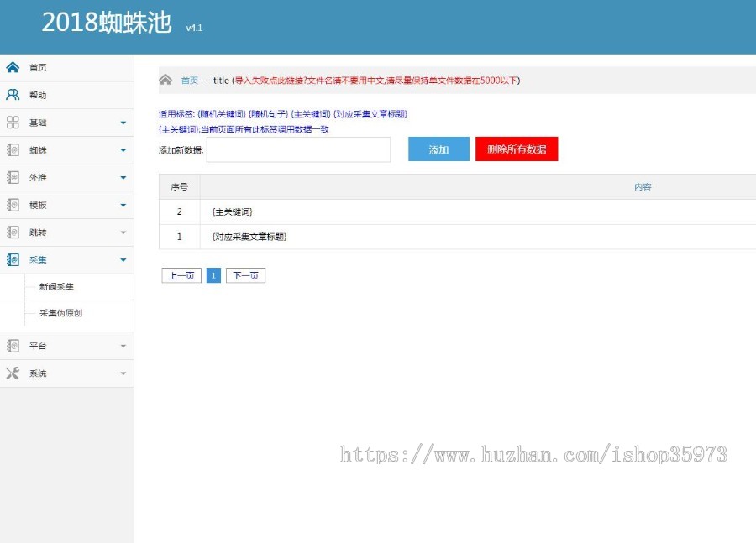Click the wrench icon next to 系统
The height and width of the screenshot is (543, 756).
[x=12, y=373]
